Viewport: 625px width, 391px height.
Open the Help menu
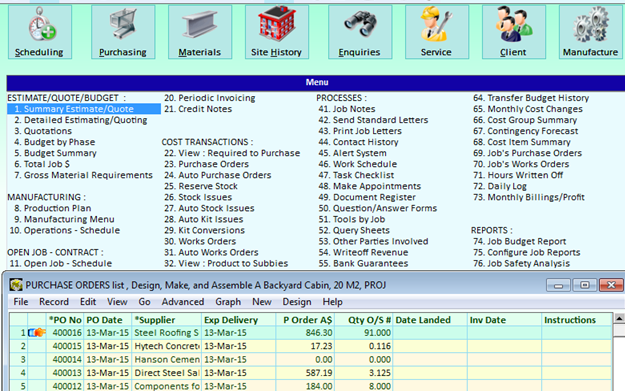332,302
